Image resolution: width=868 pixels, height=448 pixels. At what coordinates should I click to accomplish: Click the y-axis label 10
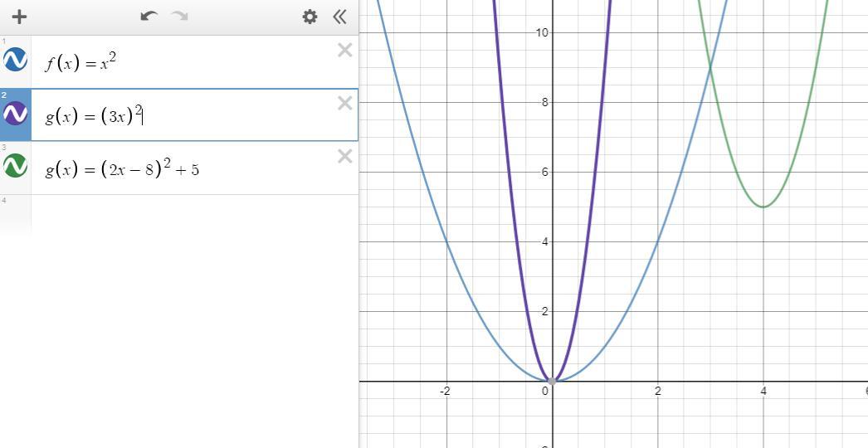pyautogui.click(x=542, y=32)
